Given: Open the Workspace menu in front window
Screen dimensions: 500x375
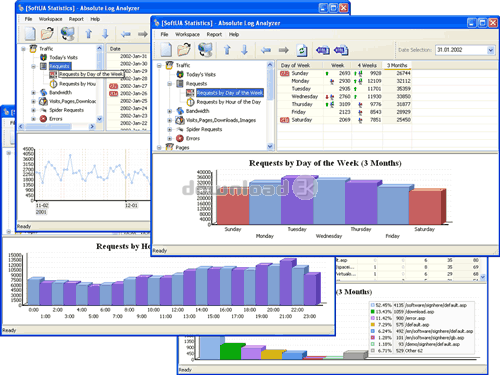Looking at the screenshot, I should click(x=187, y=34).
